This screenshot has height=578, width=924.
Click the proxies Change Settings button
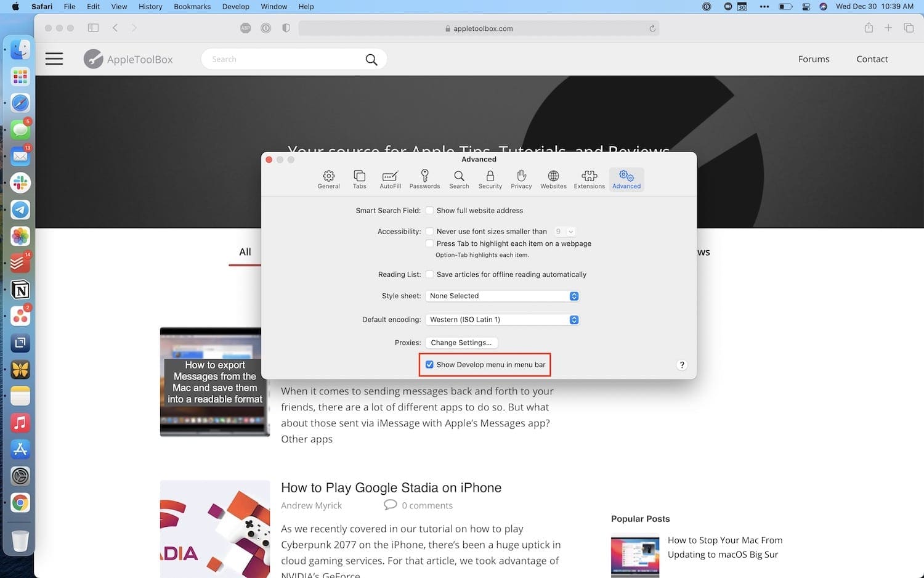tap(461, 343)
